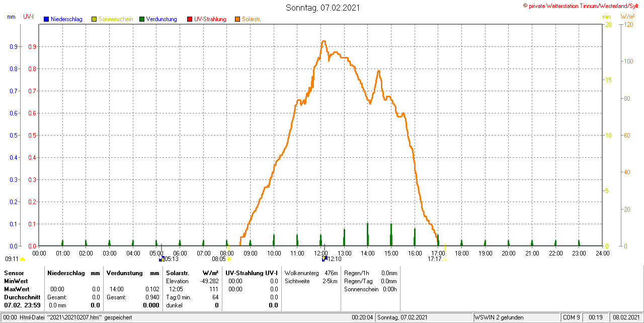Click the solar radiation peak near 12:00

coord(324,41)
